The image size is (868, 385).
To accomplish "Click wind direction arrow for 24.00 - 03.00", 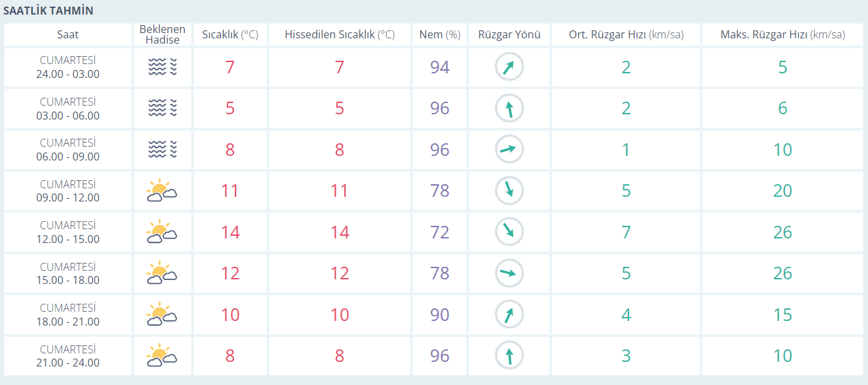I will coord(509,67).
